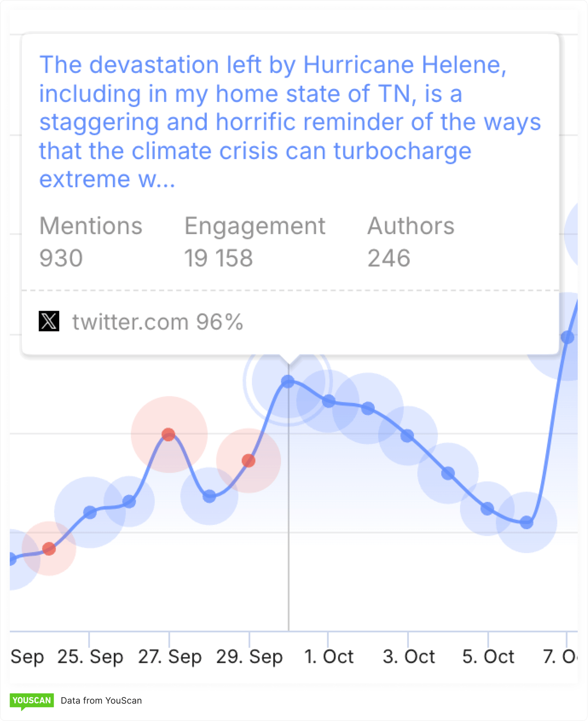The image size is (588, 721).
Task: Click the 25 Sep data point
Action: pyautogui.click(x=90, y=512)
